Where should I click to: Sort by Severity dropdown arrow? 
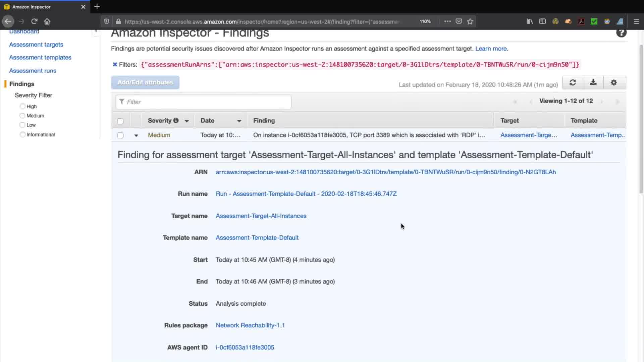[186, 121]
